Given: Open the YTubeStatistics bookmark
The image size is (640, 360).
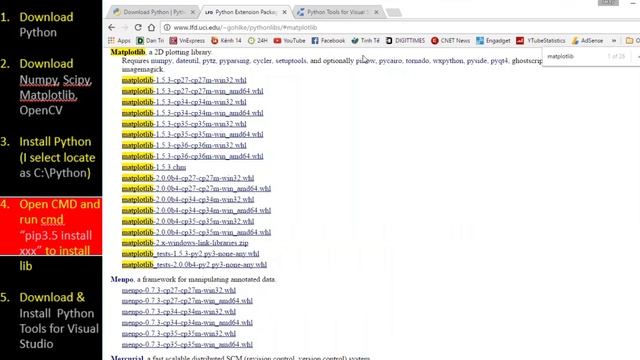Looking at the screenshot, I should [x=541, y=40].
